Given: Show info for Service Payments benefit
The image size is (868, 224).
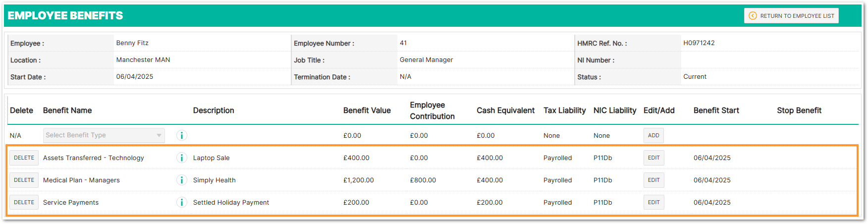Looking at the screenshot, I should [x=182, y=202].
